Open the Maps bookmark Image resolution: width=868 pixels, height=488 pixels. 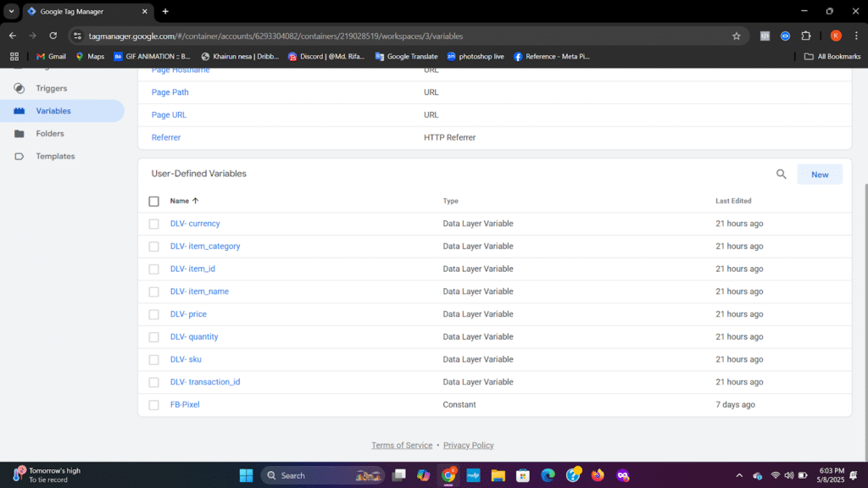(x=90, y=57)
